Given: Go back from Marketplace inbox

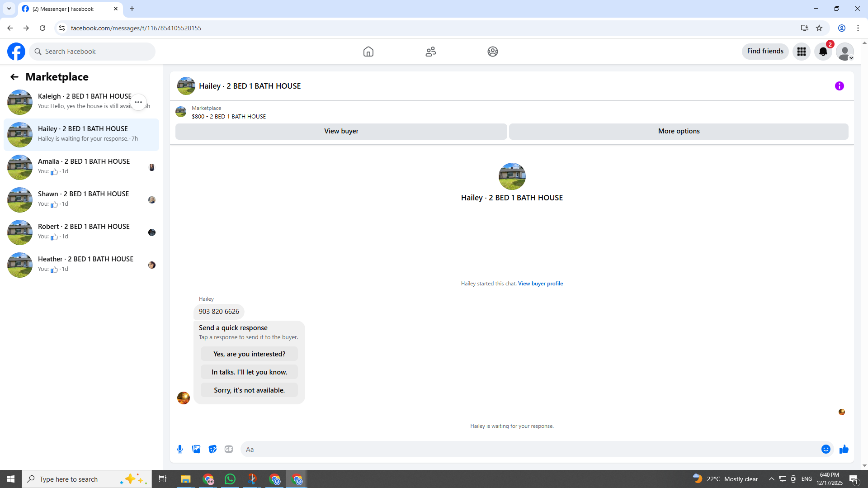Looking at the screenshot, I should [14, 77].
